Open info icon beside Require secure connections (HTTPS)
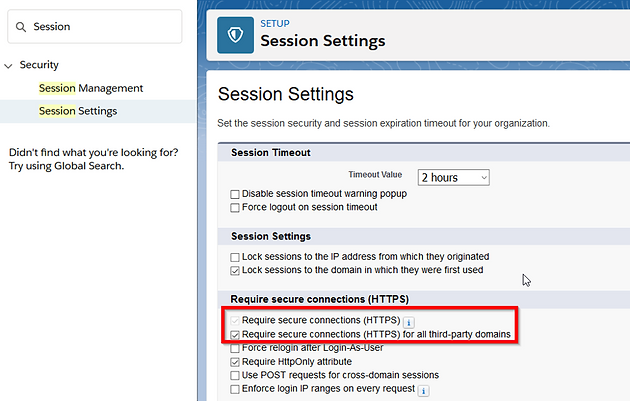Screen dimensions: 630x401 pos(409,322)
